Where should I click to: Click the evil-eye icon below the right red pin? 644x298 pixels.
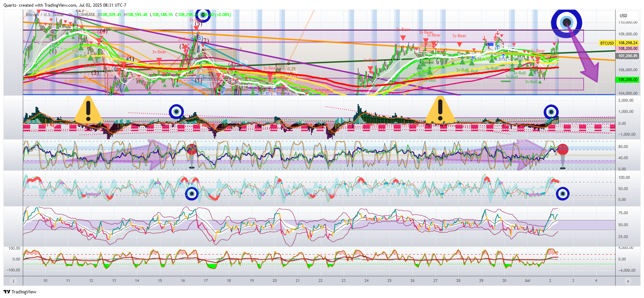(563, 194)
